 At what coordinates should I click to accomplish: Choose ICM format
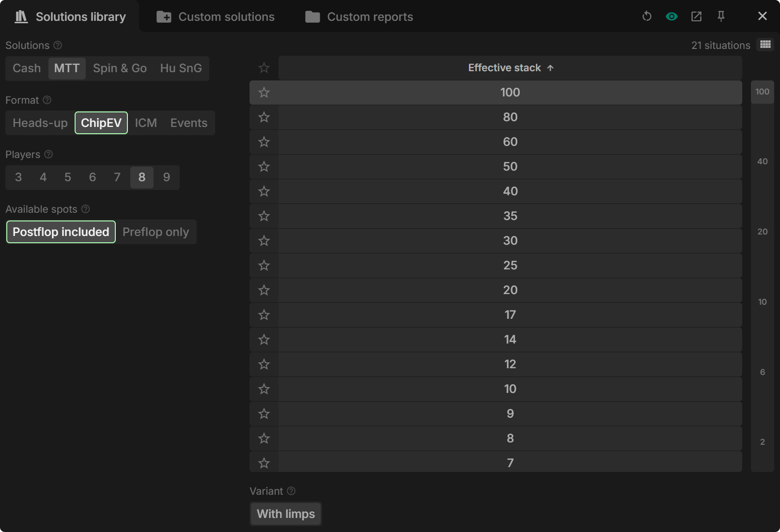pos(146,123)
